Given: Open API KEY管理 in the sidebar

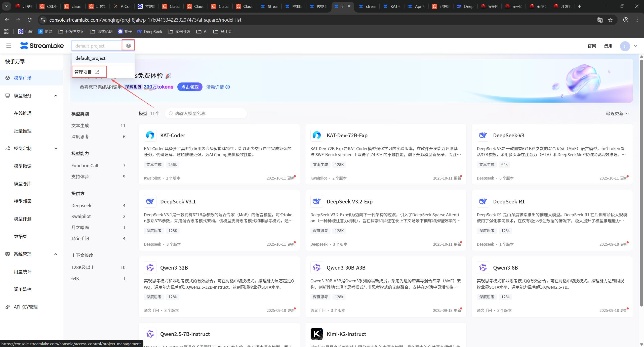Looking at the screenshot, I should 25,307.
